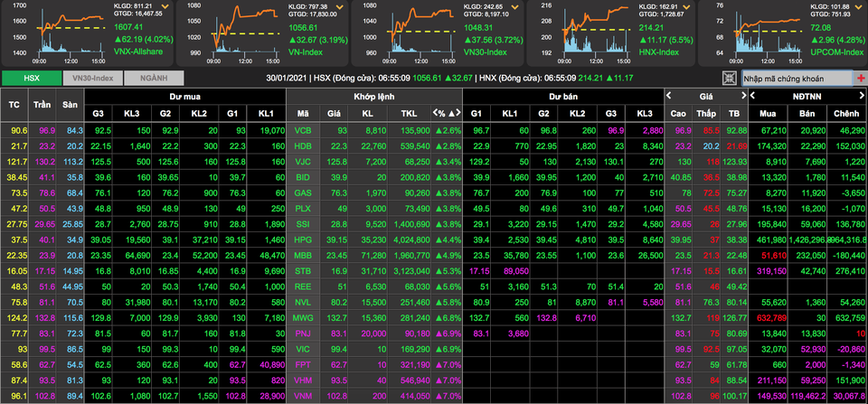Click the VNX-Allshare name label
868x404 pixels.
pyautogui.click(x=139, y=52)
